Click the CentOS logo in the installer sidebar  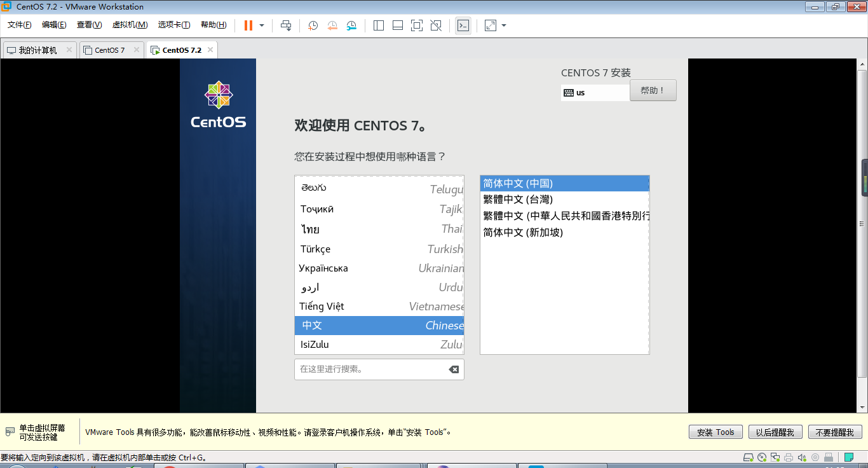[219, 104]
